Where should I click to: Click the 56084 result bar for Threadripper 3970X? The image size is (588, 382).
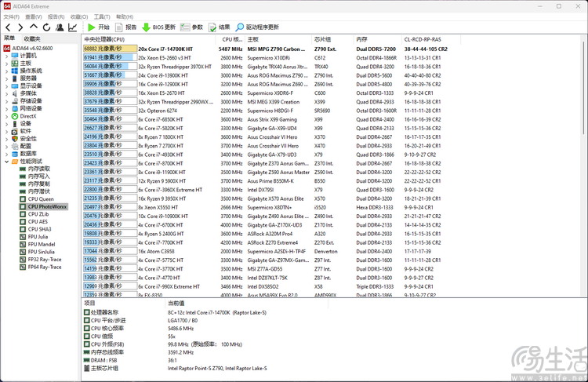pyautogui.click(x=111, y=66)
